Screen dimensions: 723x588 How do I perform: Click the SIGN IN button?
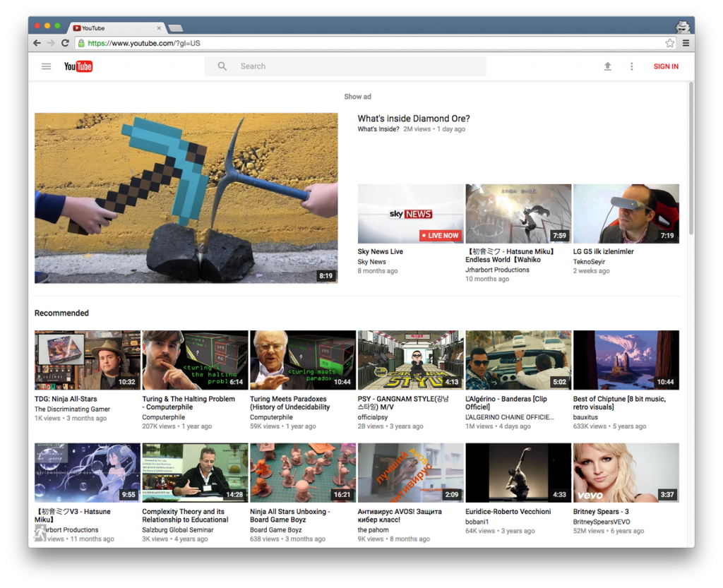pos(666,66)
